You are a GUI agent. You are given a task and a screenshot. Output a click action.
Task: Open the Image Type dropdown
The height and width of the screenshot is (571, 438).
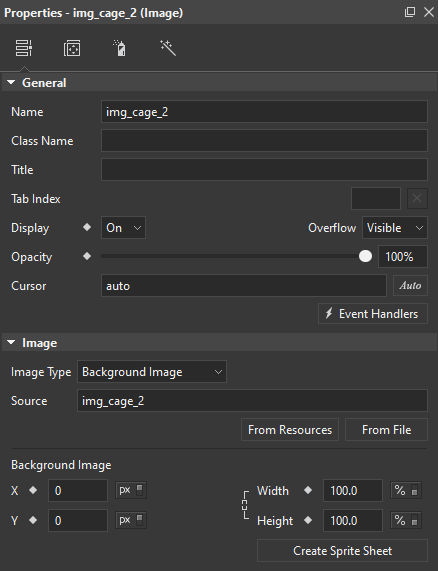[x=152, y=372]
